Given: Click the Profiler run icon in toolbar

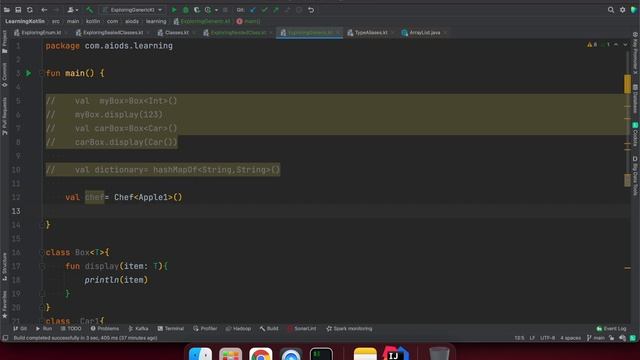Looking at the screenshot, I should tap(208, 10).
